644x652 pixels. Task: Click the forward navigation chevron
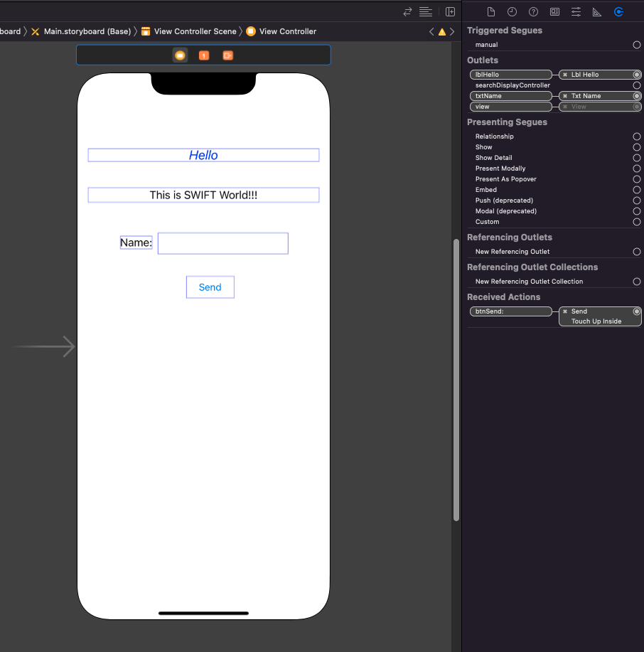[452, 31]
